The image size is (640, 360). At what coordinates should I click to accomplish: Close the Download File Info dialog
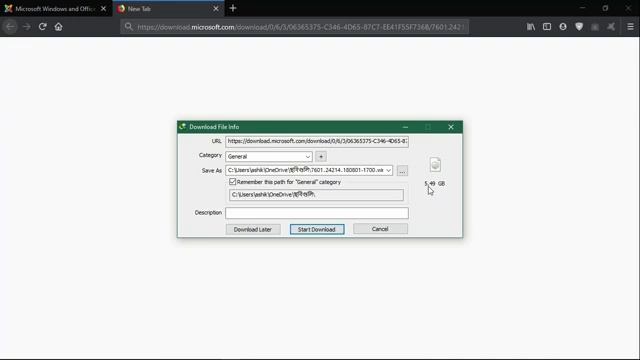tap(451, 127)
